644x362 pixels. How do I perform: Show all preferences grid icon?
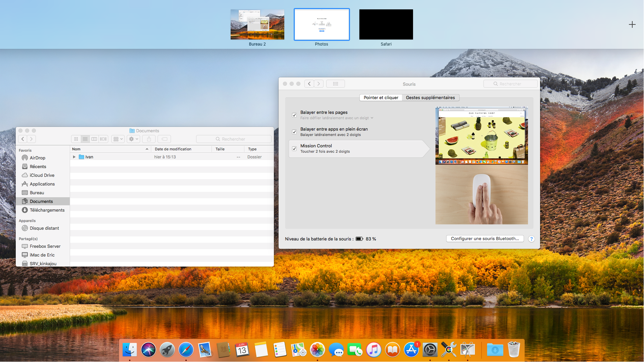pos(335,84)
